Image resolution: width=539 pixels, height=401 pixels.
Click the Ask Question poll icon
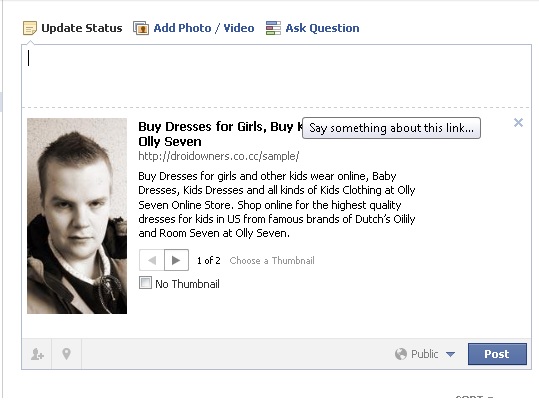(x=273, y=28)
